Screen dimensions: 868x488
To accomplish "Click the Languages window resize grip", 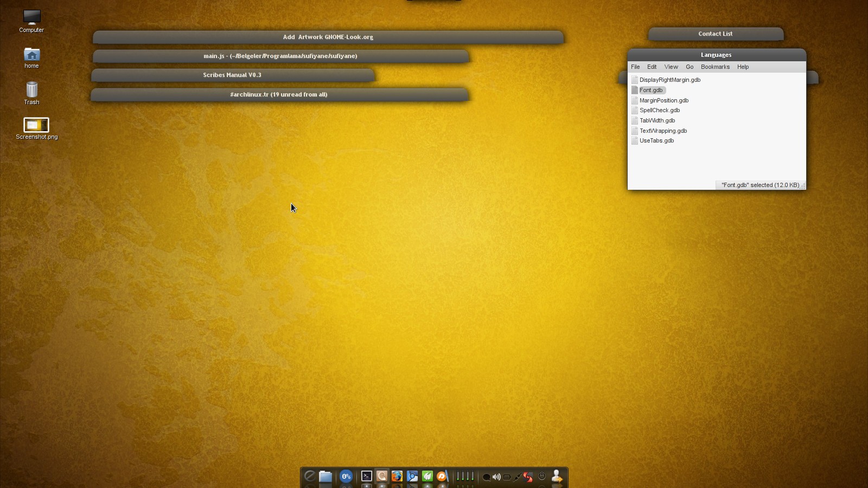I will [x=803, y=186].
